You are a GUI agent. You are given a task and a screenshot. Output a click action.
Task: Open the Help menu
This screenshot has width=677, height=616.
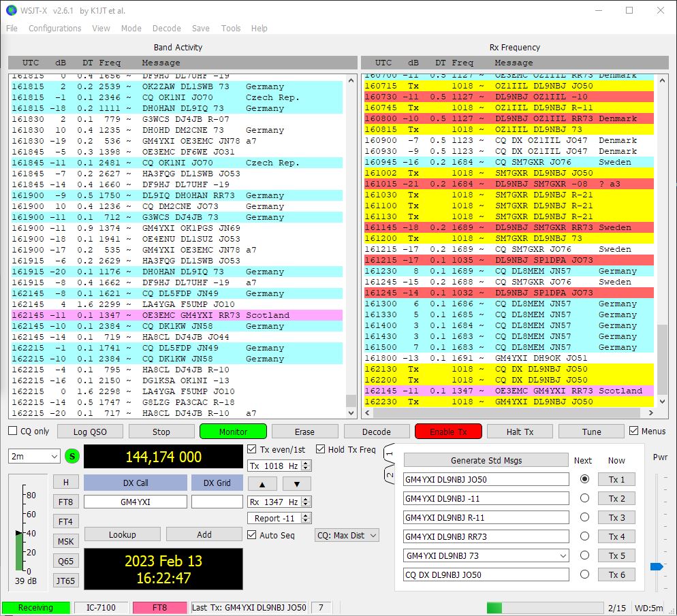259,28
